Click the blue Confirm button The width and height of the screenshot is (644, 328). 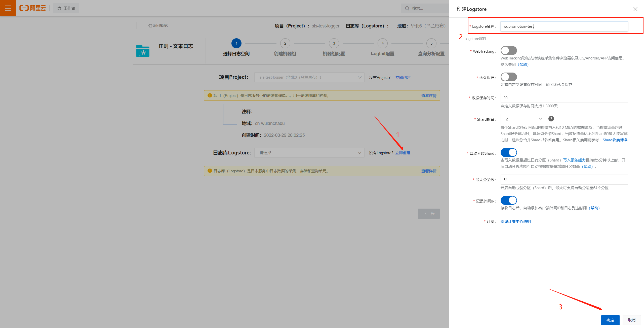610,320
